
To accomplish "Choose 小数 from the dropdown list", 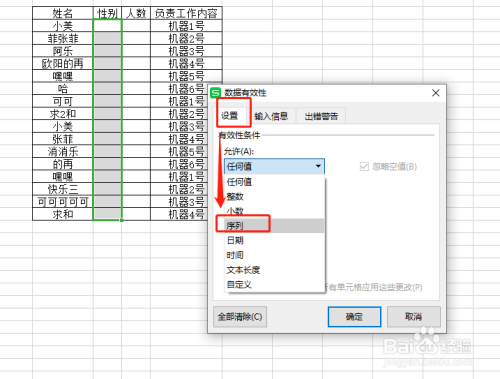I will (x=275, y=211).
